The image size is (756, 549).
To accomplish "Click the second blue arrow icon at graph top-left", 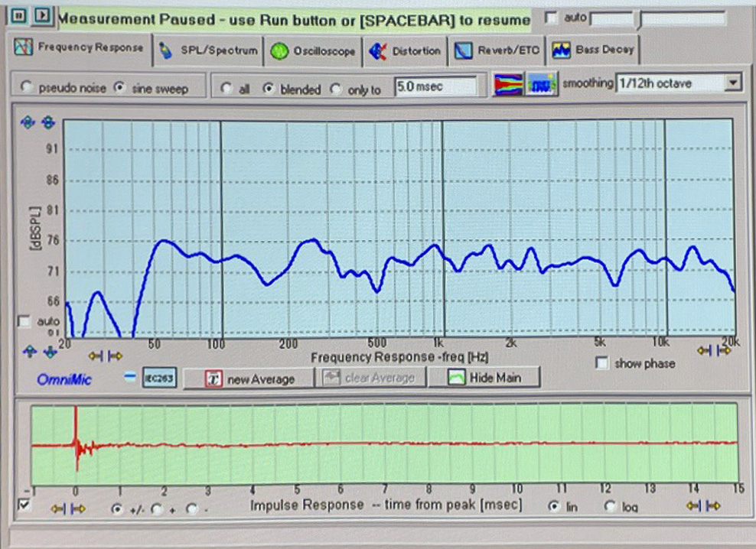I will tap(47, 122).
